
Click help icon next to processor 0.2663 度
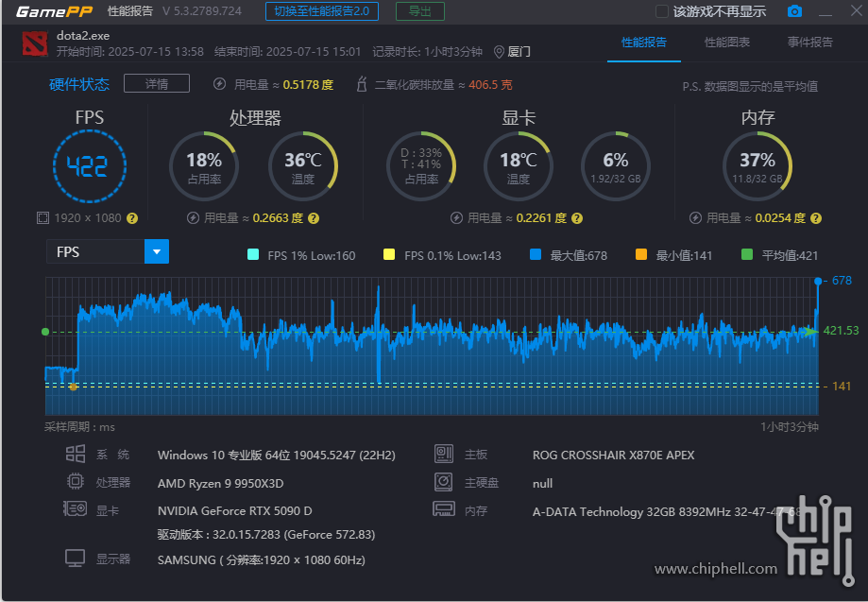314,218
